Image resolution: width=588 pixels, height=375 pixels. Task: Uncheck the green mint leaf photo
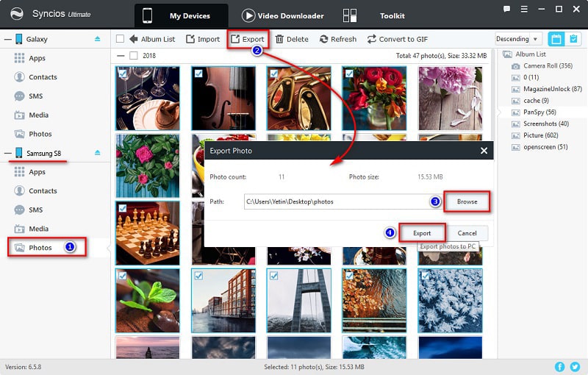[x=123, y=276]
